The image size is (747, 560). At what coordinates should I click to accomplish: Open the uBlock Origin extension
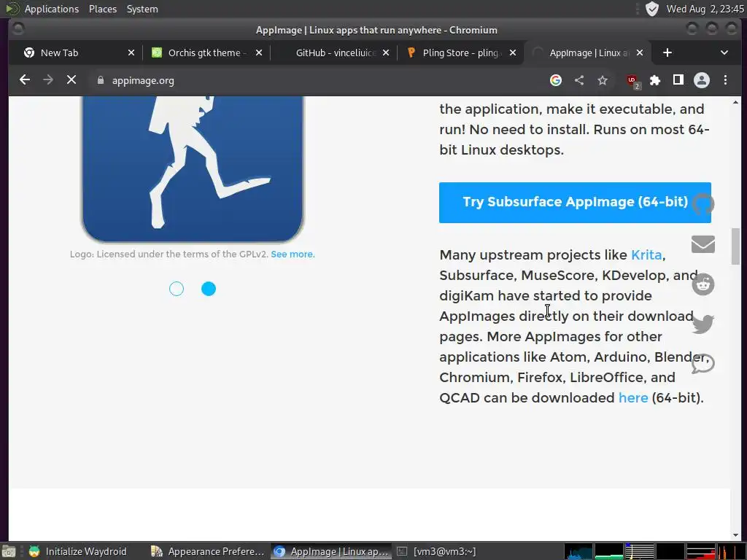click(x=633, y=81)
